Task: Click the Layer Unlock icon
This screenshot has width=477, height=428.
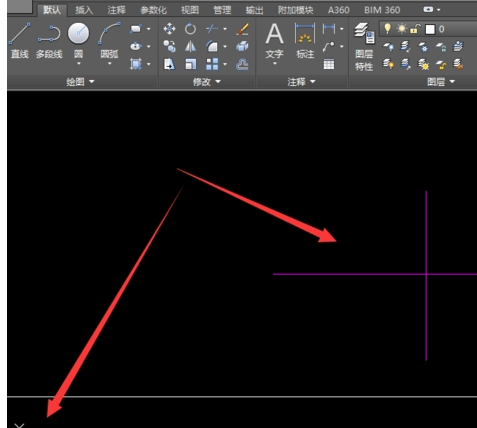Action: click(x=441, y=64)
